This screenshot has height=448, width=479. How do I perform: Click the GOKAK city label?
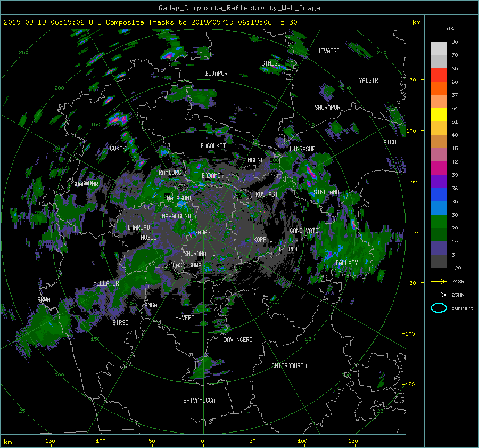point(118,149)
